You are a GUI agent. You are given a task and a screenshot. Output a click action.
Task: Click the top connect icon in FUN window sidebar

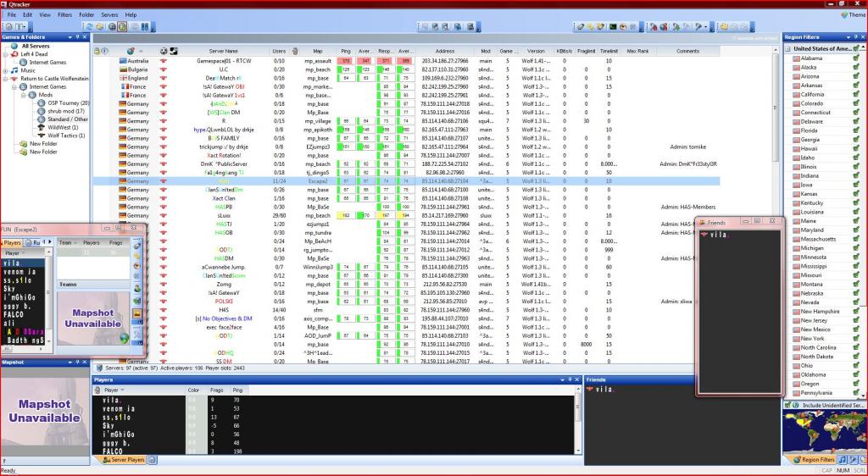[137, 246]
